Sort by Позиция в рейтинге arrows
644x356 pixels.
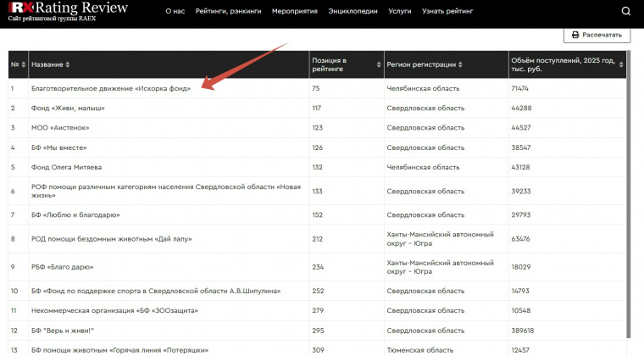point(379,64)
